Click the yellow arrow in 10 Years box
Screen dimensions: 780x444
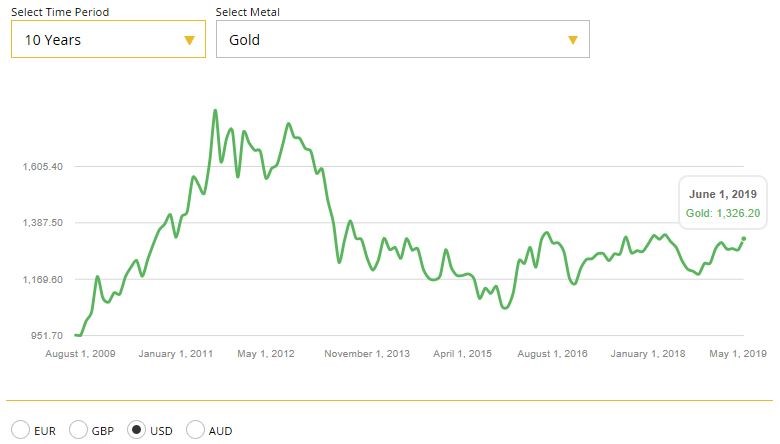click(x=189, y=40)
